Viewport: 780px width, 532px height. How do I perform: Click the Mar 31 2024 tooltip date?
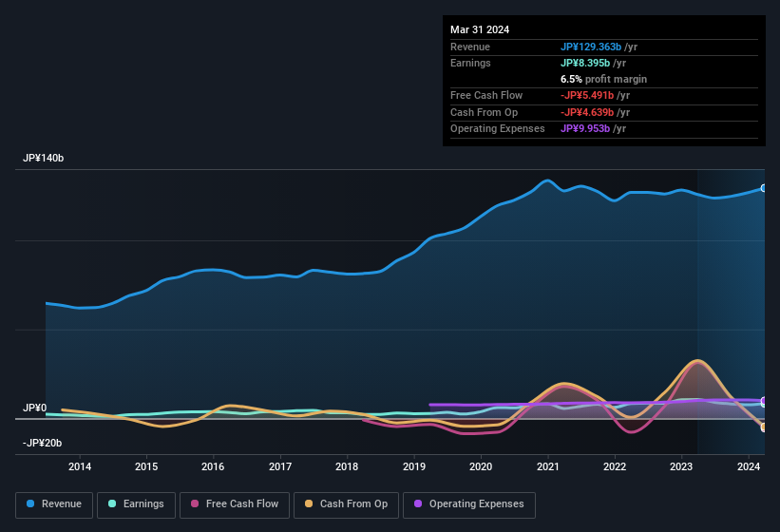pos(480,29)
